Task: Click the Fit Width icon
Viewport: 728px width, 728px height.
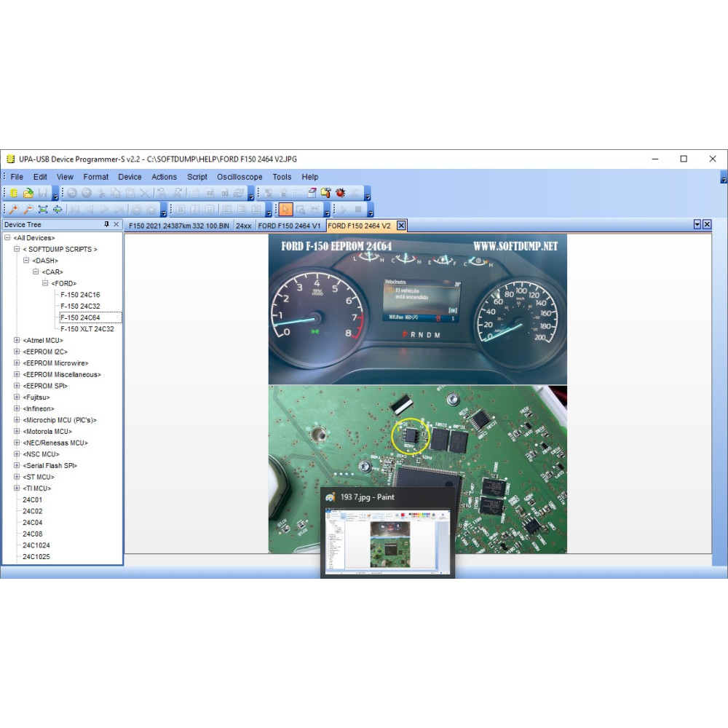Action: click(58, 210)
